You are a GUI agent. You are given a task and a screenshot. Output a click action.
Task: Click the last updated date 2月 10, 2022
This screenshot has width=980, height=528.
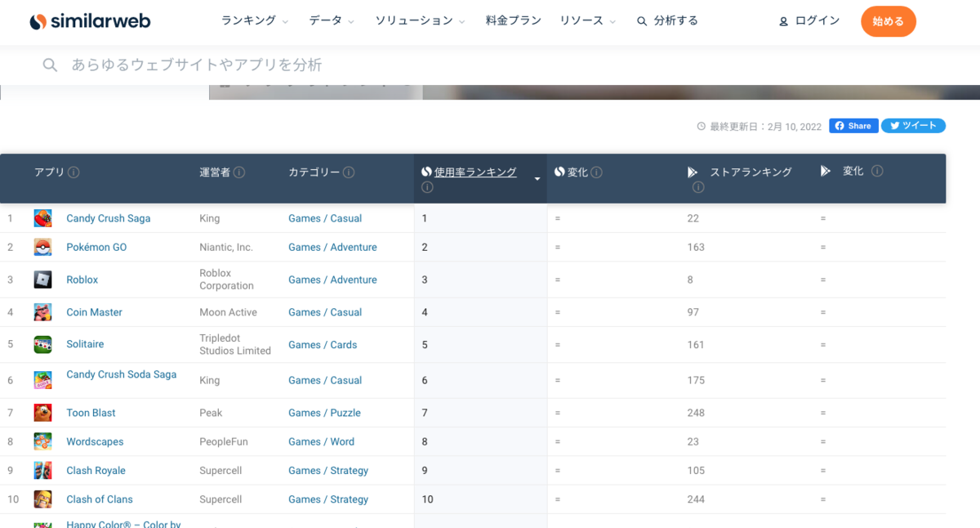[x=794, y=126]
